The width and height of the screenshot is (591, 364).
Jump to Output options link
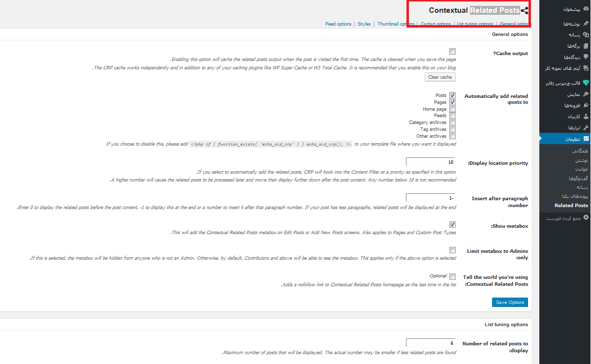coord(435,24)
